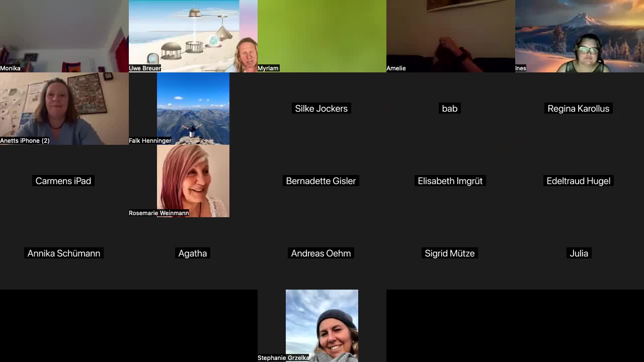Click the Ines name label
644x362 pixels.
pyautogui.click(x=521, y=68)
